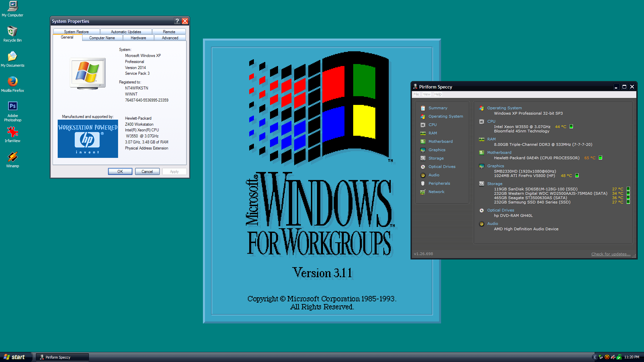Open the View menu in Piriform Speccy
The image size is (644, 362).
426,94
